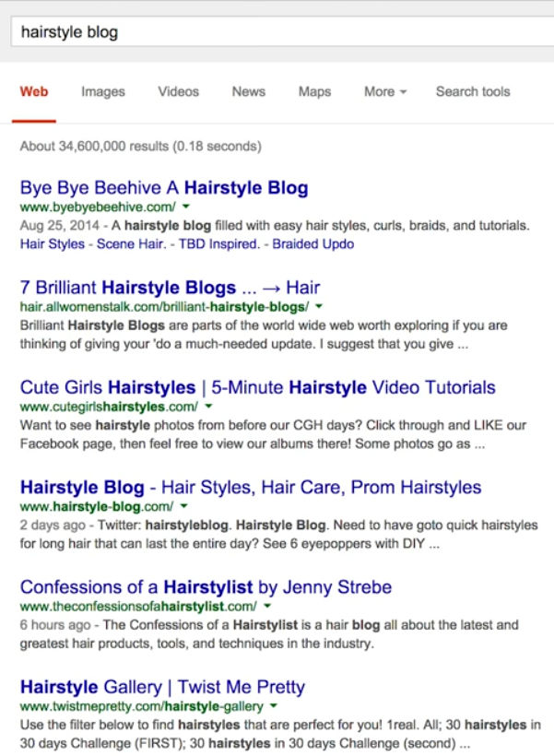
Task: Expand arrow next to hair.allwomenstalk.com URL
Action: [319, 306]
